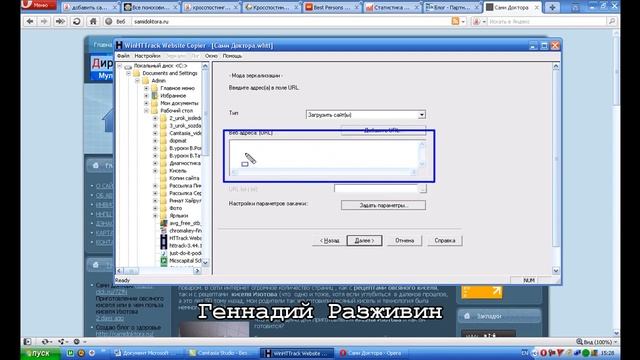Expand the Мои документы folder
Viewport: 640px width, 360px height.
coord(146,103)
